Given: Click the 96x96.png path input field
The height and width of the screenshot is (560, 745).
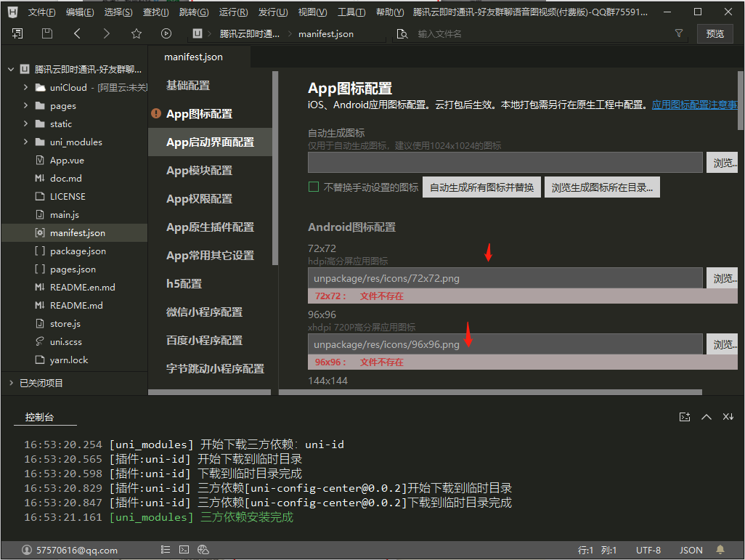Looking at the screenshot, I should pos(505,344).
